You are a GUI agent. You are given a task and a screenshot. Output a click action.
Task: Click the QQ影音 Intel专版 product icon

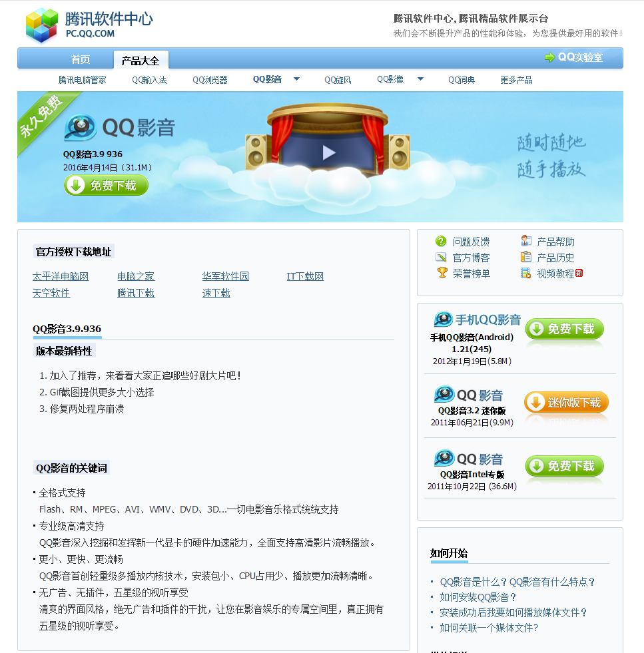(444, 458)
